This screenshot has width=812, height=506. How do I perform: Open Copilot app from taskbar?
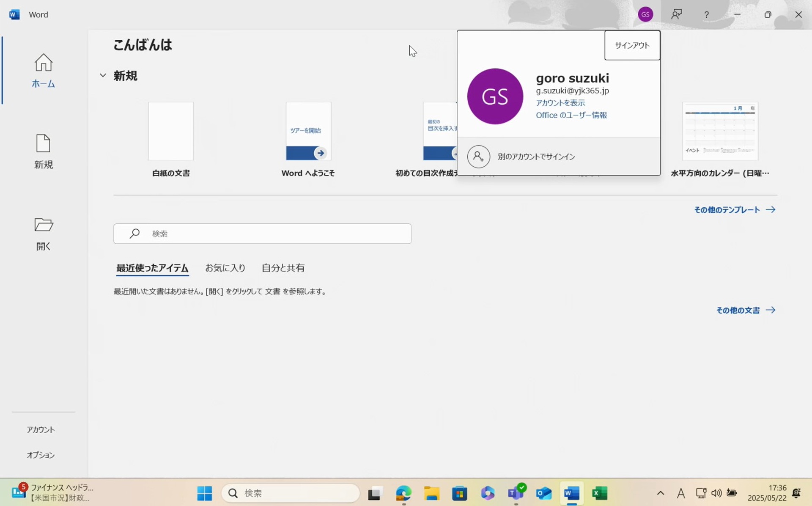(x=488, y=493)
